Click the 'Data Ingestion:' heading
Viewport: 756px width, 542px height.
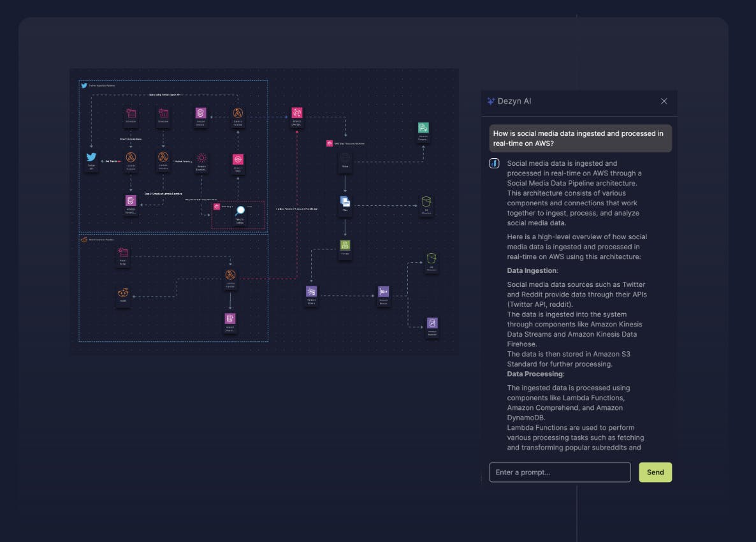(532, 270)
